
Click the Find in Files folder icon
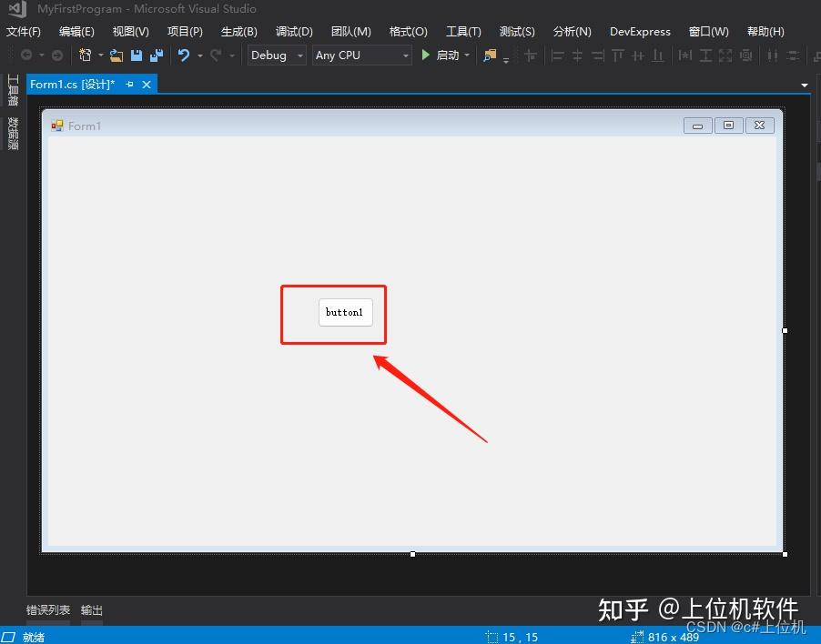point(490,55)
